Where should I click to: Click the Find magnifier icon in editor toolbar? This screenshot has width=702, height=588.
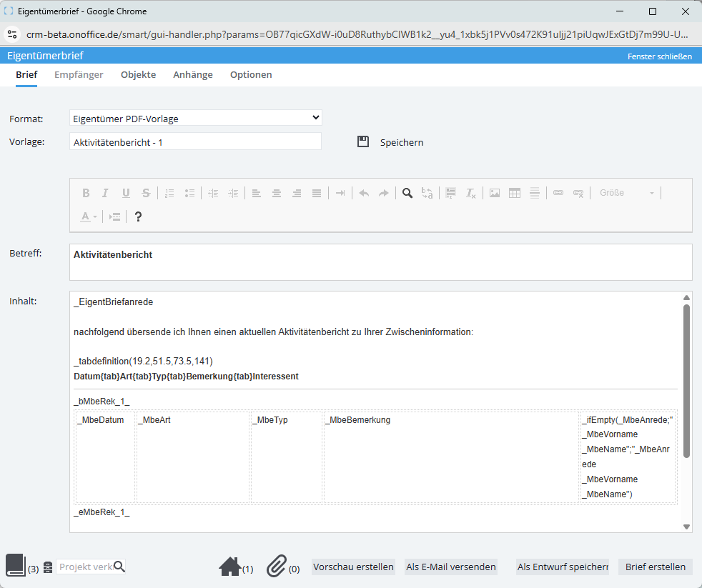pyautogui.click(x=407, y=193)
